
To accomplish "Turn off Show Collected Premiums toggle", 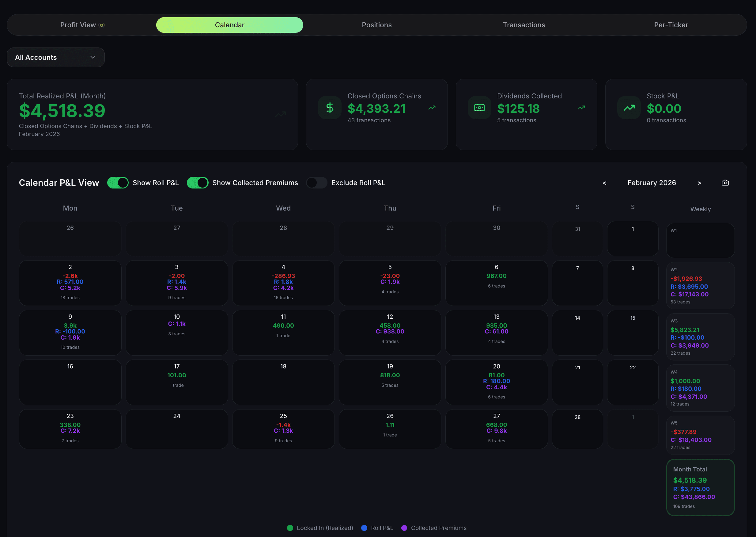I will click(198, 183).
